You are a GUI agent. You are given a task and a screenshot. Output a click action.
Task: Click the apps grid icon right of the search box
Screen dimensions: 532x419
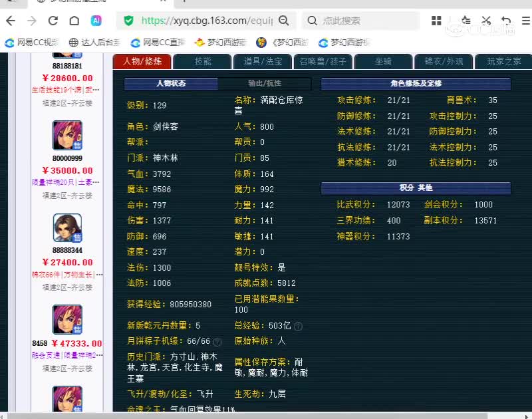(437, 21)
